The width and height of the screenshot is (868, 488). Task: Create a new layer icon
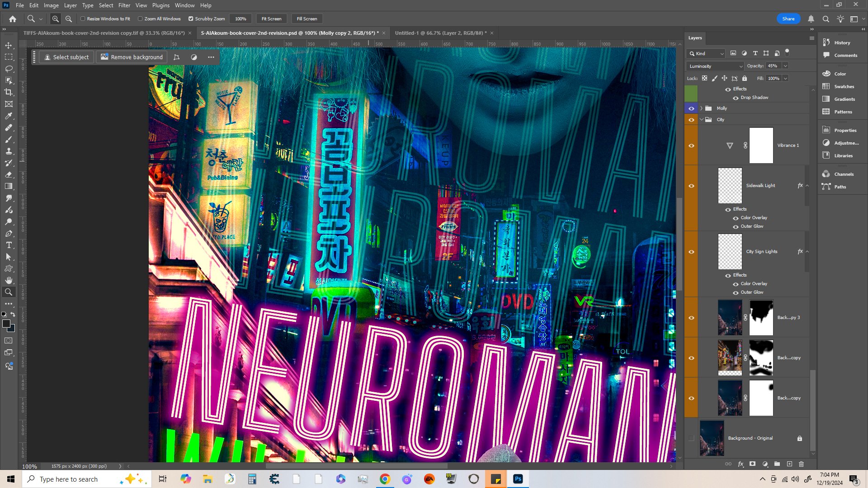[x=789, y=464]
